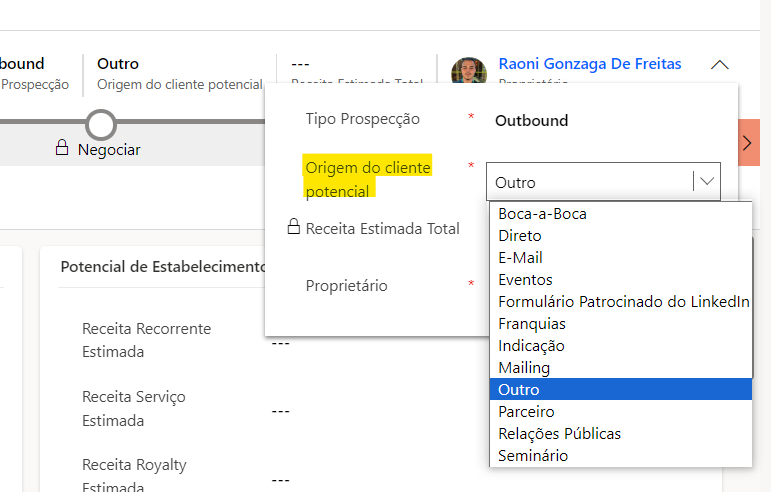Pick Mailing from the dropdown list

pyautogui.click(x=524, y=368)
